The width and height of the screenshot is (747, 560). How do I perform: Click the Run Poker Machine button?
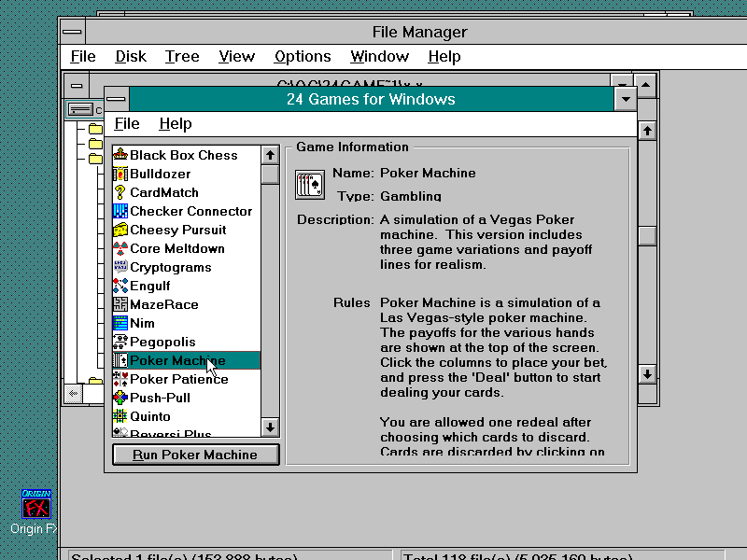196,455
